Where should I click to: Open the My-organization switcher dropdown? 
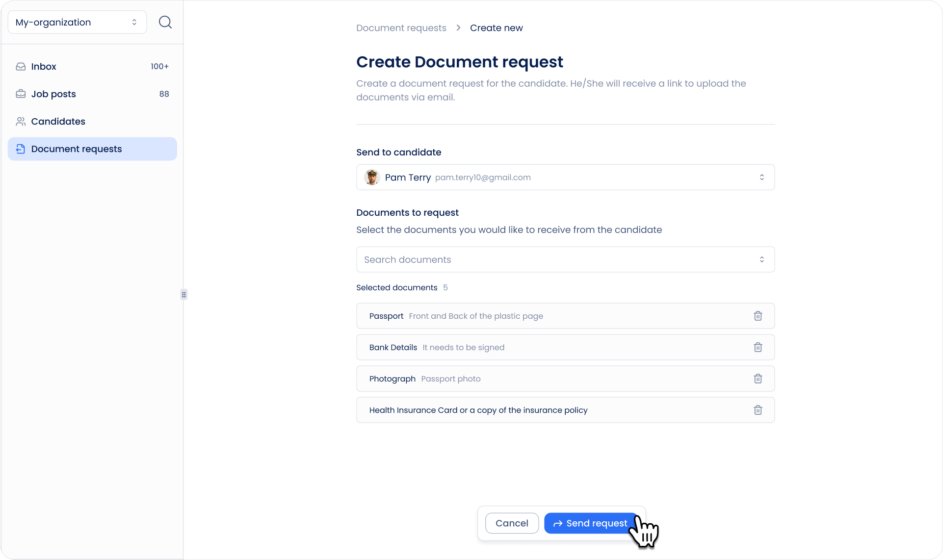[77, 22]
